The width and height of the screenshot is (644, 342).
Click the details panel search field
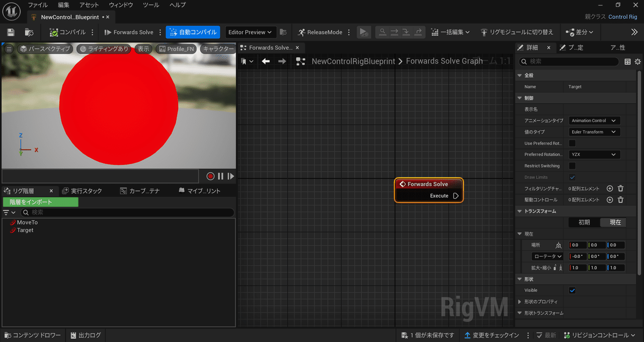(569, 62)
